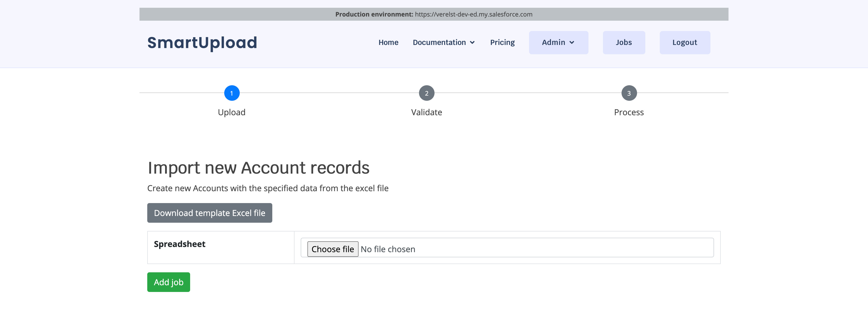Click step 1 circle in progress tracker
Image resolution: width=868 pixels, height=309 pixels.
coord(232,93)
